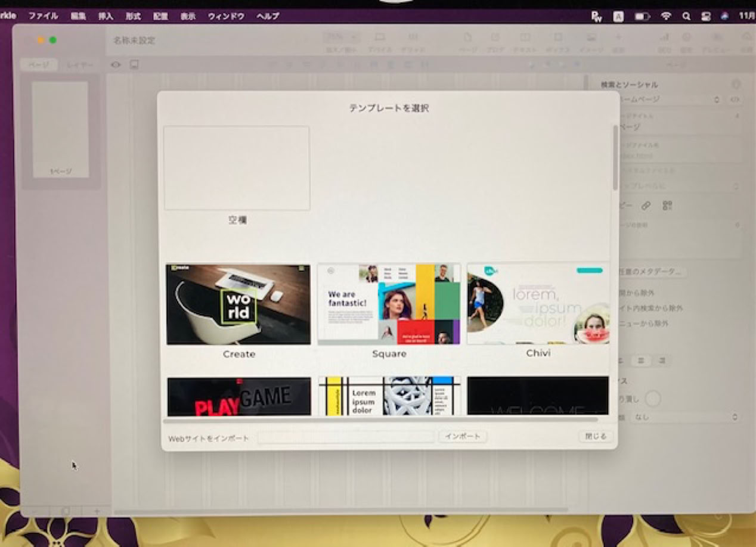
Task: Click the link icon in the inspector
Action: pos(646,206)
